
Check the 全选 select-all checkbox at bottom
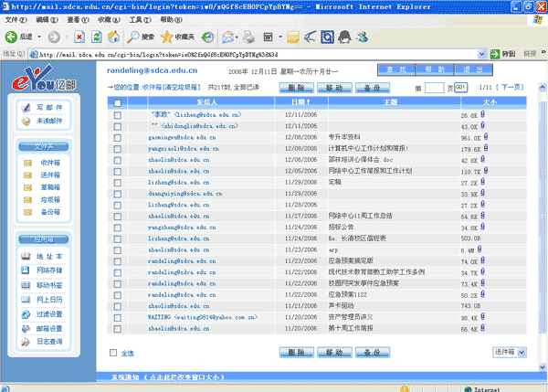coord(114,352)
